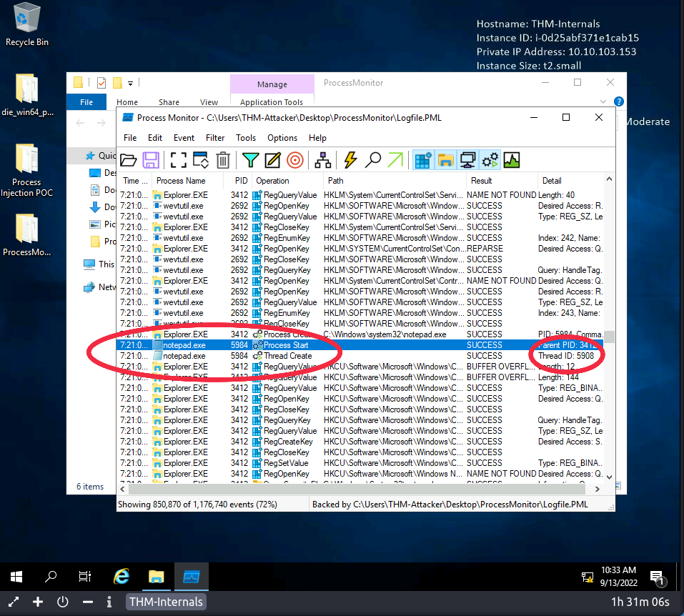This screenshot has height=616, width=684.
Task: Open the Process Tree icon
Action: (322, 160)
